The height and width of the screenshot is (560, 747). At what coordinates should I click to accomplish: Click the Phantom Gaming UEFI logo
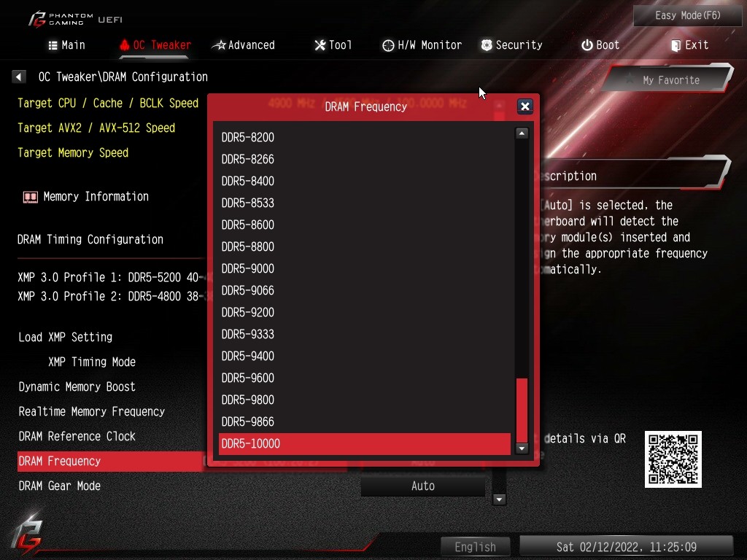[75, 19]
